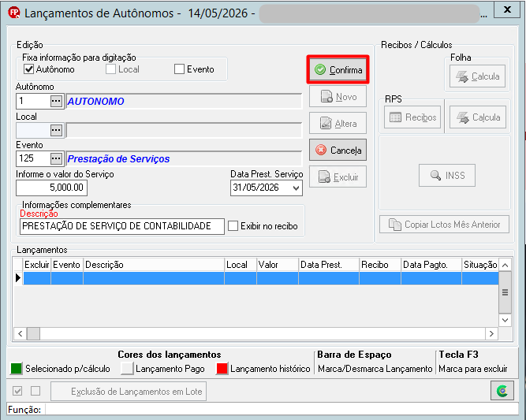Click Copiar Lctos Mês Anterior
Image resolution: width=526 pixels, height=420 pixels.
click(x=444, y=225)
